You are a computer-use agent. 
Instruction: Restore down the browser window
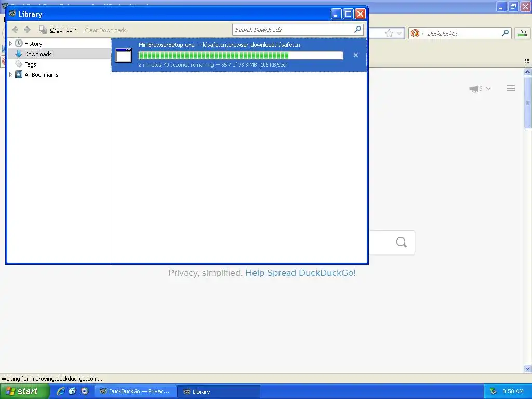coord(513,6)
